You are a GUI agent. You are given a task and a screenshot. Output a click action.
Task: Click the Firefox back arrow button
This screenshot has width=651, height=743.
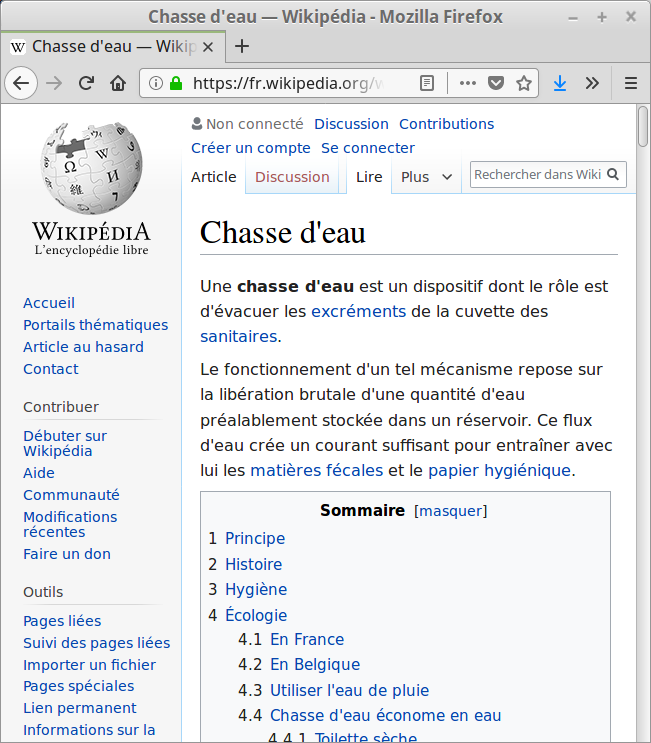click(20, 84)
